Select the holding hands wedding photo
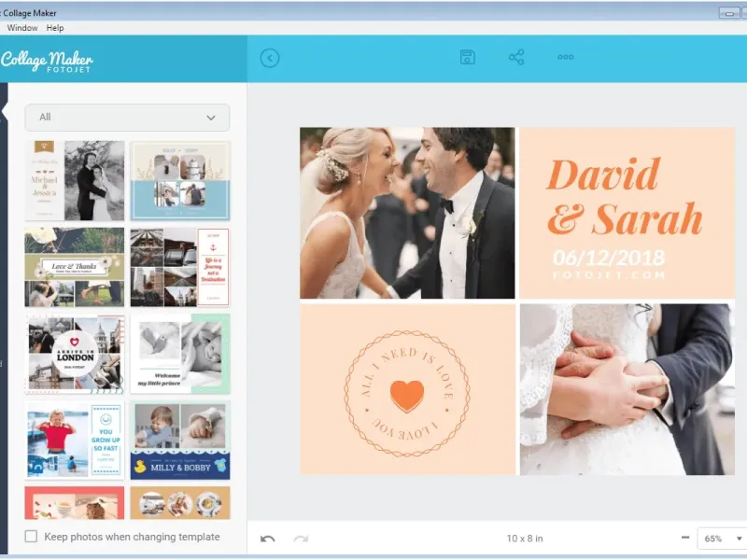747x560 pixels. tap(627, 389)
